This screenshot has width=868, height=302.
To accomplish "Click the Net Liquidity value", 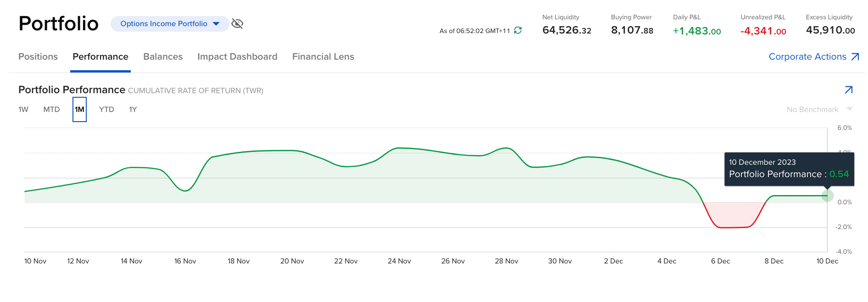I will click(x=567, y=30).
